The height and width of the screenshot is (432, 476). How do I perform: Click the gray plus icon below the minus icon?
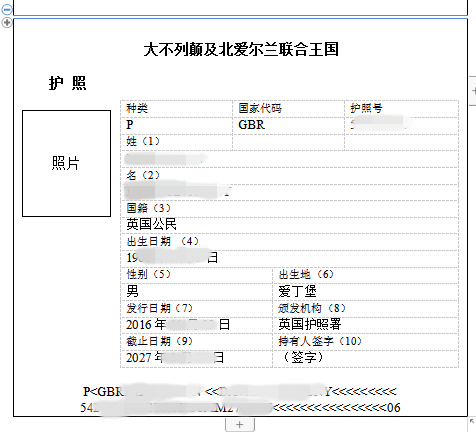[7, 23]
